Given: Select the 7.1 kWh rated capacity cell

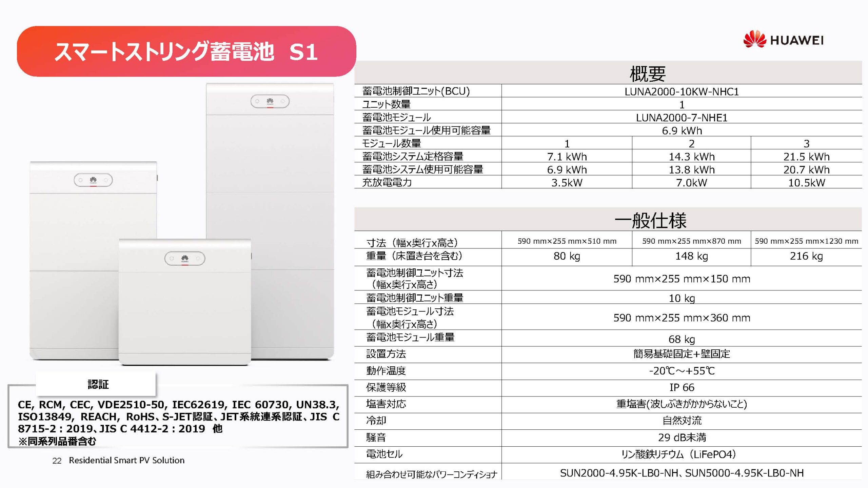Looking at the screenshot, I should click(567, 157).
